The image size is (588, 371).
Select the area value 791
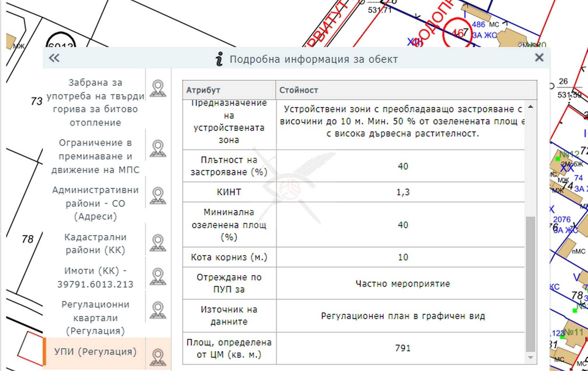coord(403,348)
